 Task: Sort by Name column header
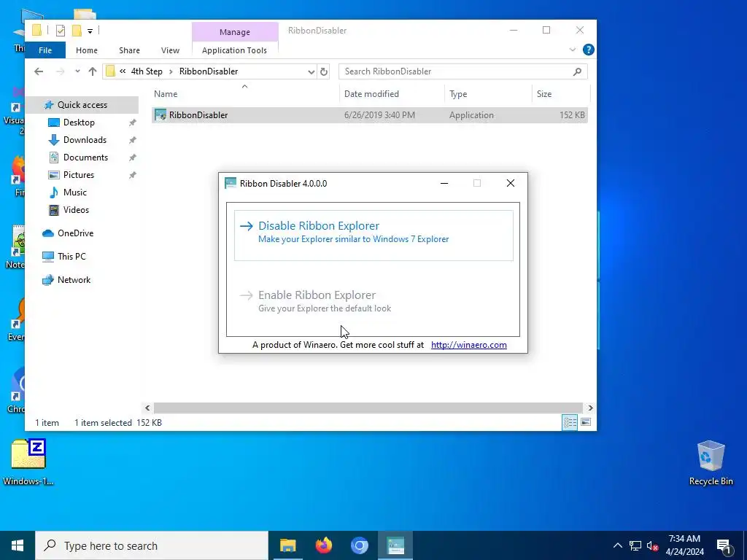pyautogui.click(x=246, y=94)
